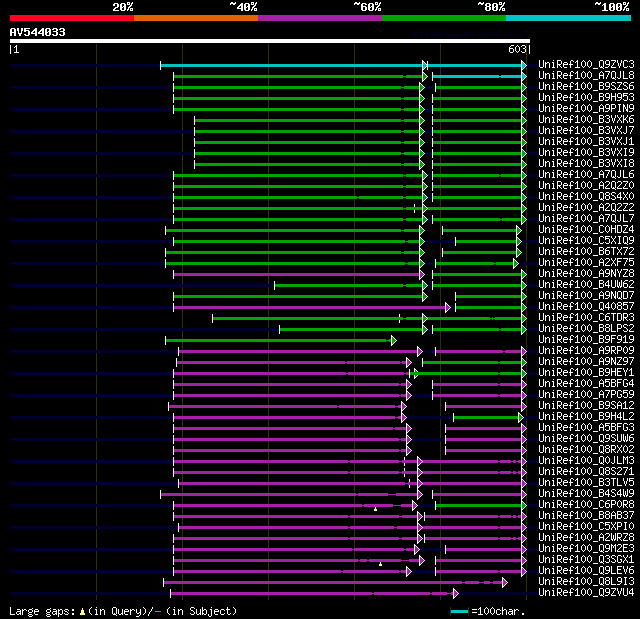Open hit UniRef100_B9HEY1
This screenshot has width=640, height=619.
(586, 373)
